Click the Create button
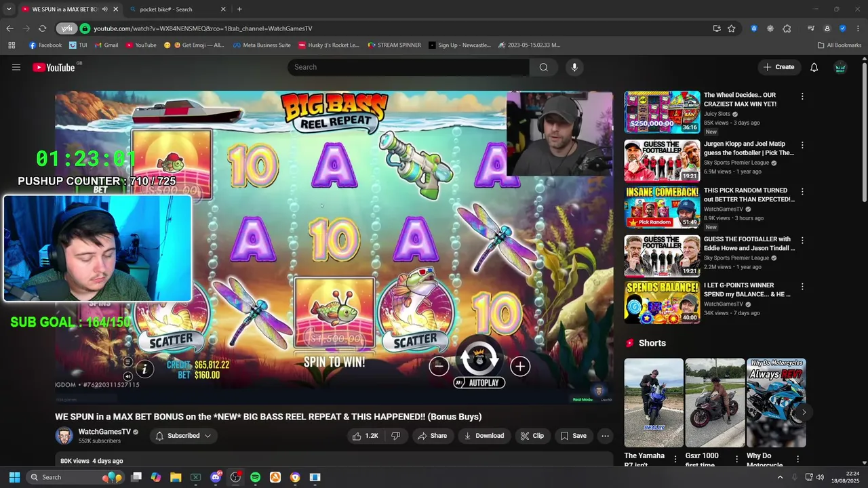Screen dimensions: 868x488 pyautogui.click(x=778, y=67)
